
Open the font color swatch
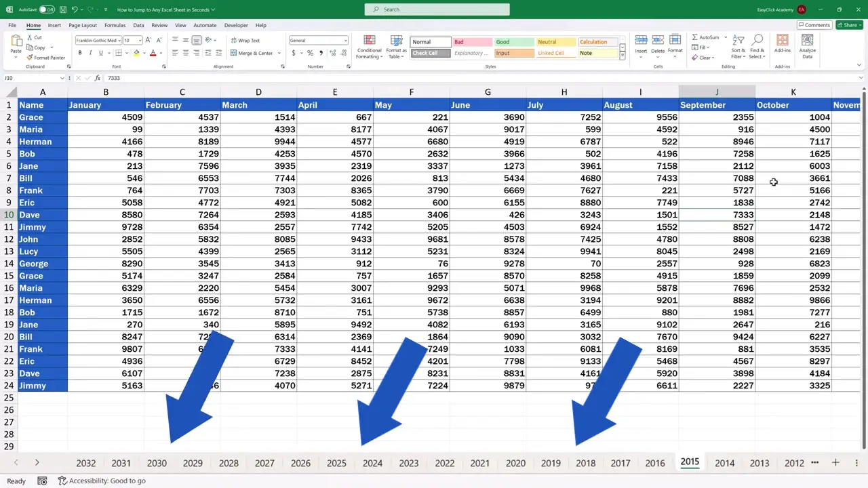click(x=153, y=53)
